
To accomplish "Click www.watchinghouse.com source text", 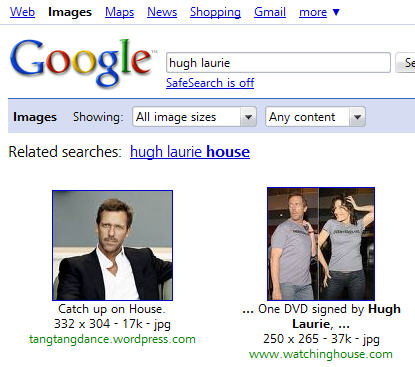I will click(321, 354).
